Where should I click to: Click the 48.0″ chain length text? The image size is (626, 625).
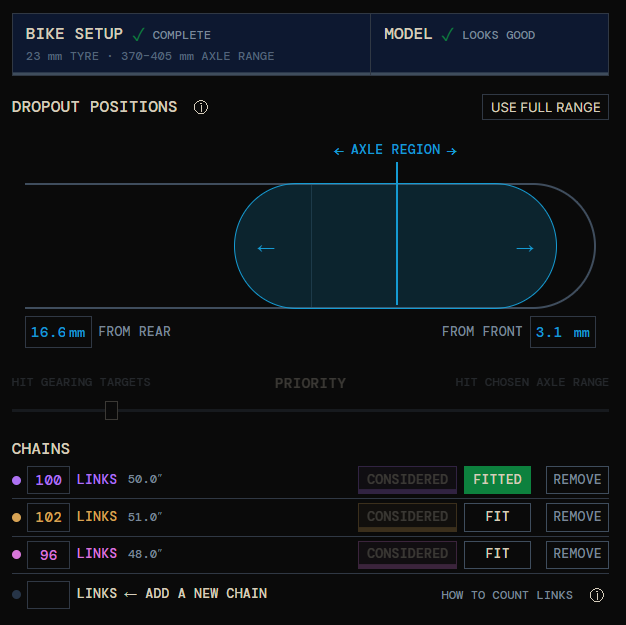coord(145,554)
